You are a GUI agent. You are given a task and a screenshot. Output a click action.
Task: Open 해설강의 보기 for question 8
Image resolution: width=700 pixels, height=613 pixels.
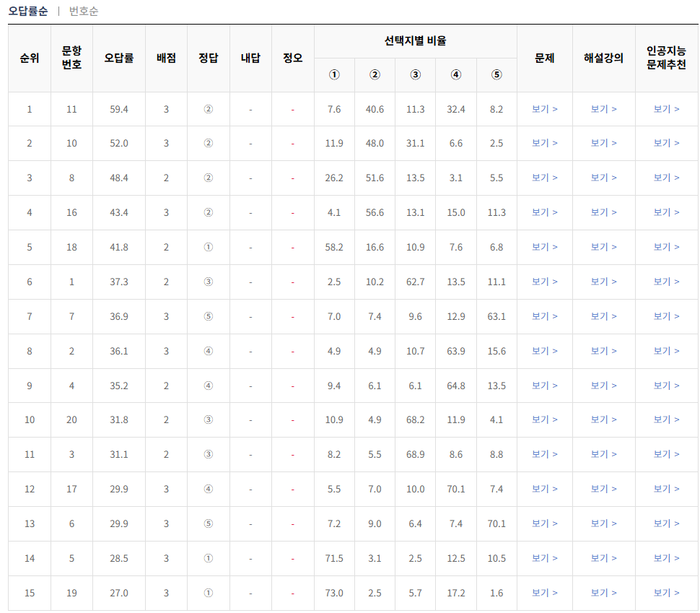[x=603, y=178]
